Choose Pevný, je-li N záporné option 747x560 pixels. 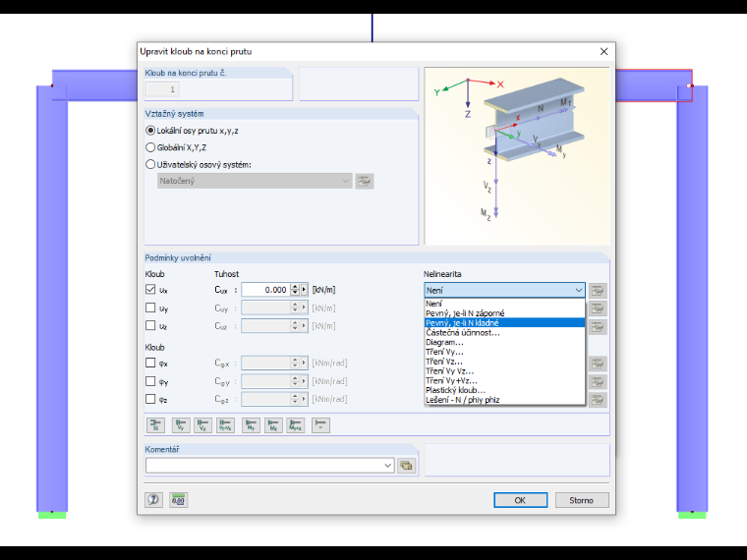504,312
